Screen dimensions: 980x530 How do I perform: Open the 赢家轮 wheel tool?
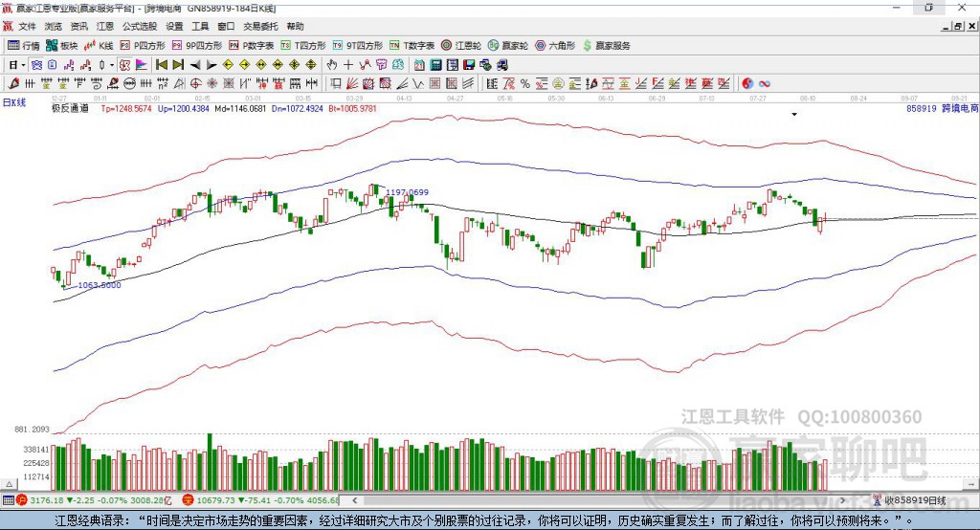click(507, 46)
